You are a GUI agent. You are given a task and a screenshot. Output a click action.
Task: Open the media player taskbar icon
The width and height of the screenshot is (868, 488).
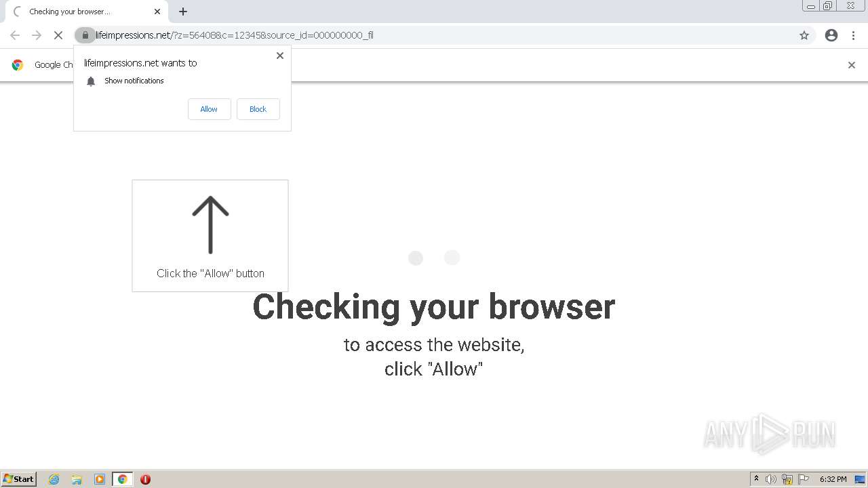[100, 479]
